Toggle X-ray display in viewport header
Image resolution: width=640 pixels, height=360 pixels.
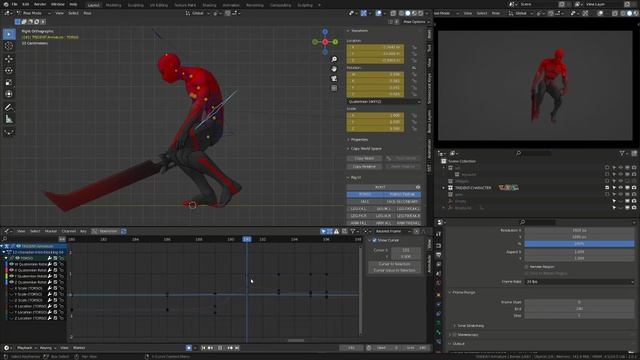click(393, 13)
